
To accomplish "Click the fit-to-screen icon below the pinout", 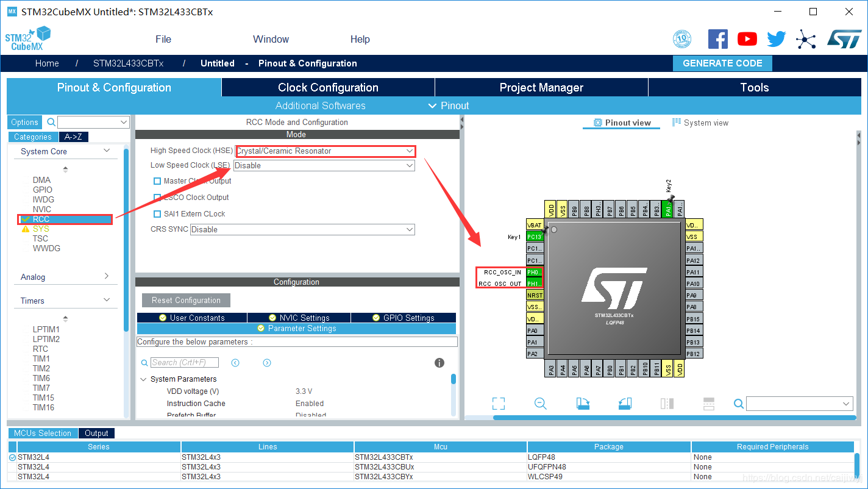I will 499,404.
